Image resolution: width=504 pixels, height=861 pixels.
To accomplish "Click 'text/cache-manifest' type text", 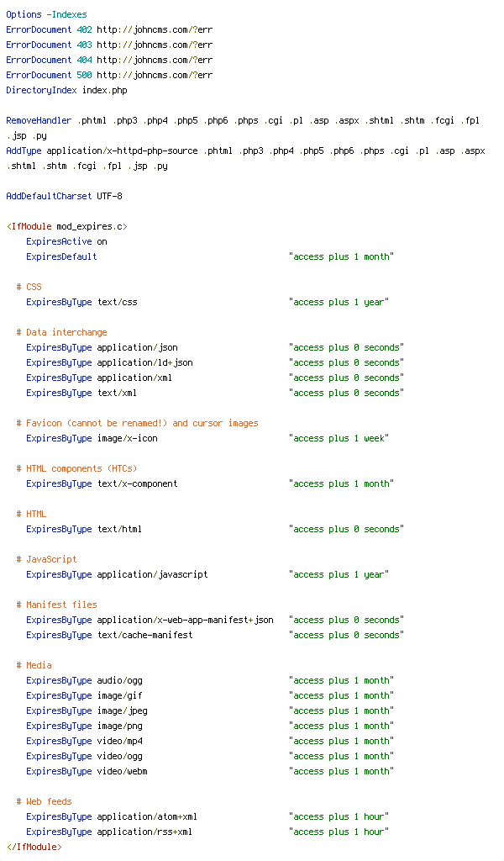I will (x=144, y=636).
